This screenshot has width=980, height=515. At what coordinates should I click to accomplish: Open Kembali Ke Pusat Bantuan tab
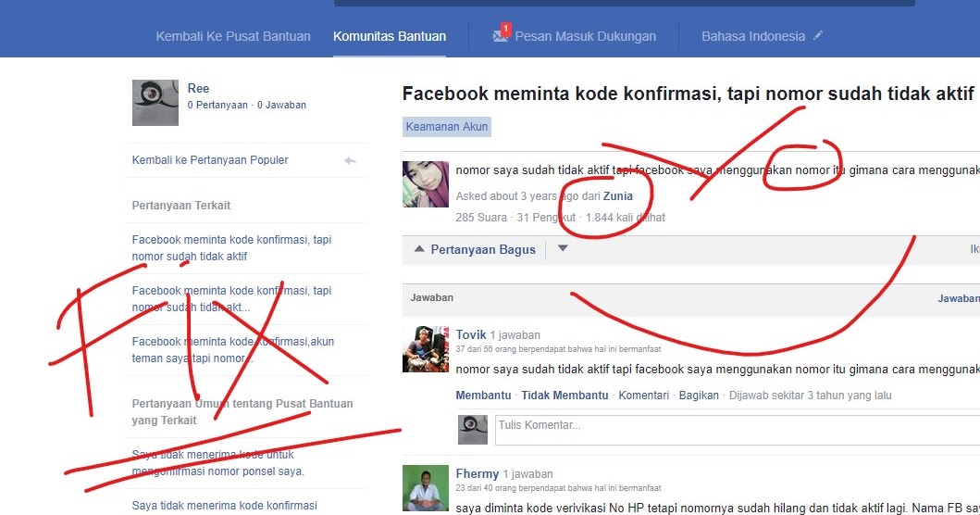point(233,36)
